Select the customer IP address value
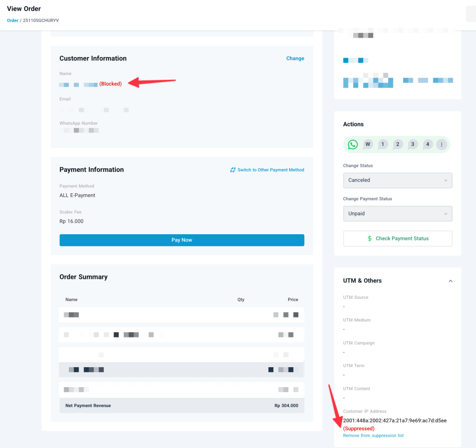Image resolution: width=476 pixels, height=448 pixels. click(395, 421)
